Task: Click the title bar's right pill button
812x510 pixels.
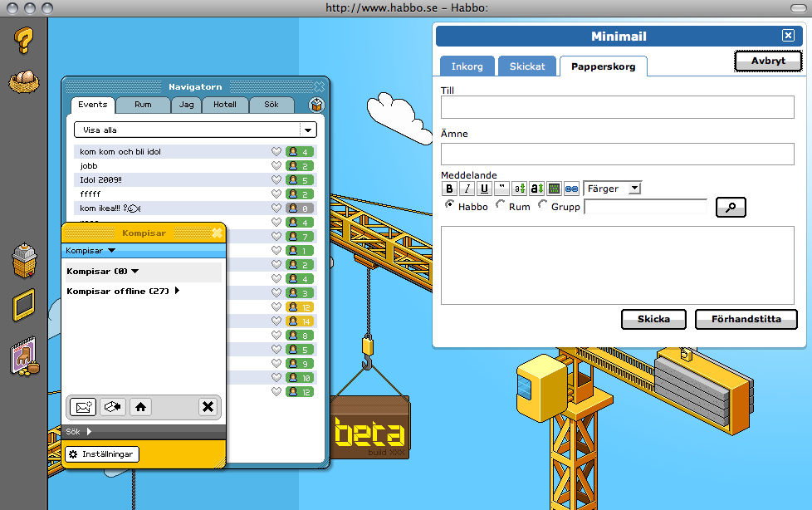Action: (x=798, y=7)
